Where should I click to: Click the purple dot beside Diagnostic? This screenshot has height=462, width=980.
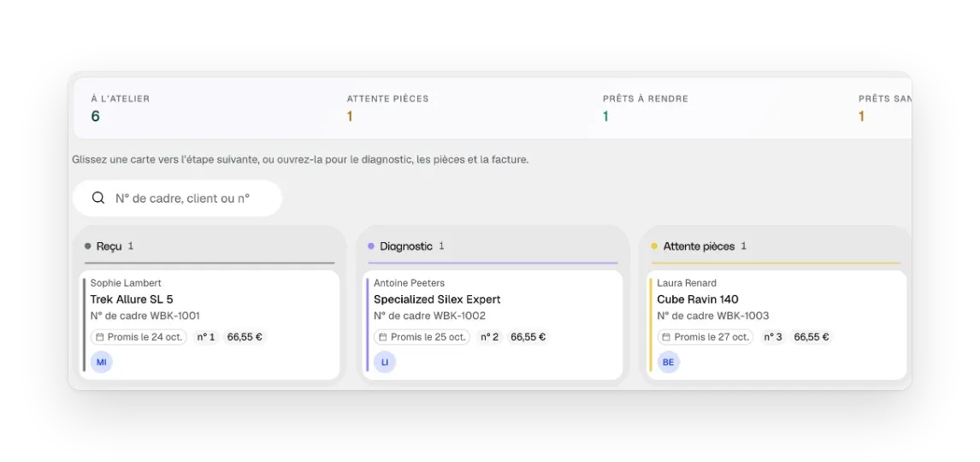[x=371, y=246]
